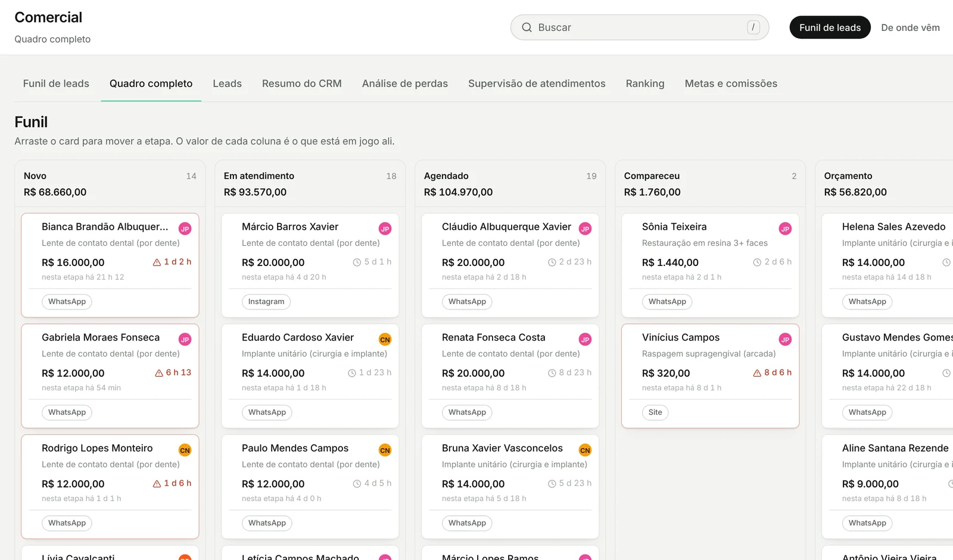Open Metas e comissões tab

click(x=731, y=83)
